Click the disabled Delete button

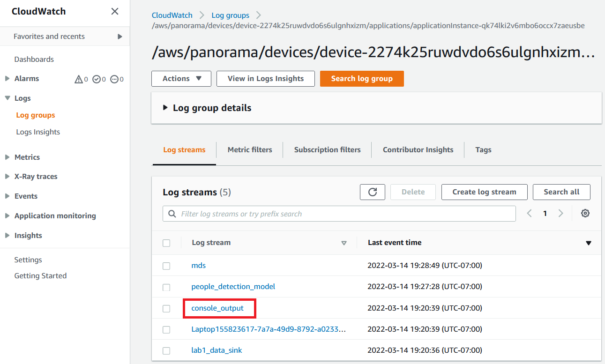[413, 192]
